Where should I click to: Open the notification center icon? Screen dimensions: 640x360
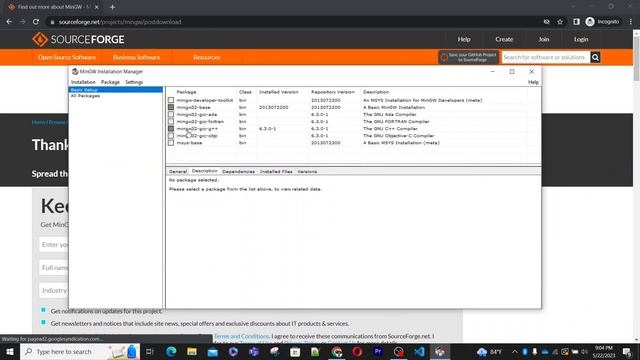point(627,351)
